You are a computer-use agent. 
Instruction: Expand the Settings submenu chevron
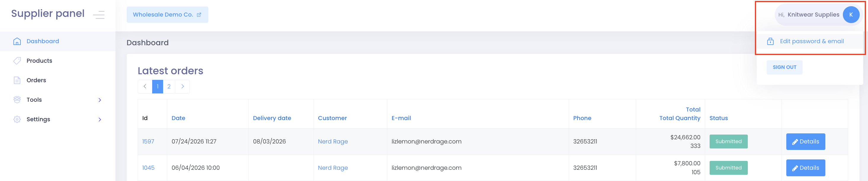[100, 119]
